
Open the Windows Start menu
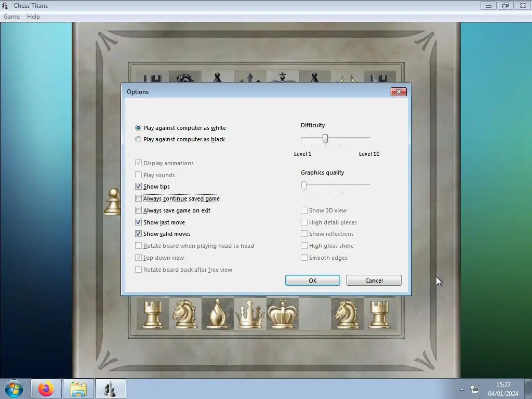pos(14,389)
